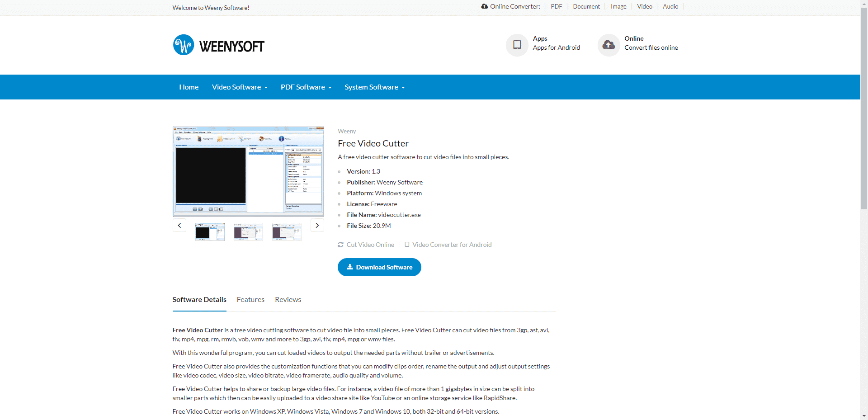This screenshot has height=420, width=868.
Task: Click the page's vertical scrollbar thumb
Action: (864, 109)
